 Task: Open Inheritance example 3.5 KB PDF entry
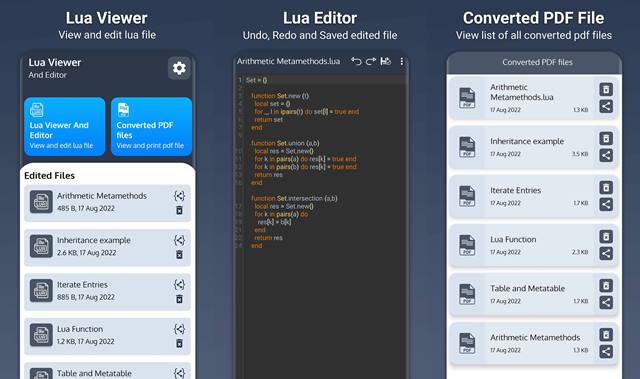pos(533,147)
